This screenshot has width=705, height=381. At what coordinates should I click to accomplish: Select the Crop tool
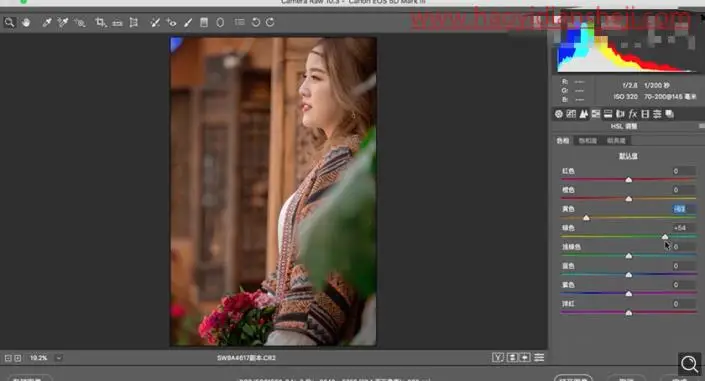(x=100, y=22)
